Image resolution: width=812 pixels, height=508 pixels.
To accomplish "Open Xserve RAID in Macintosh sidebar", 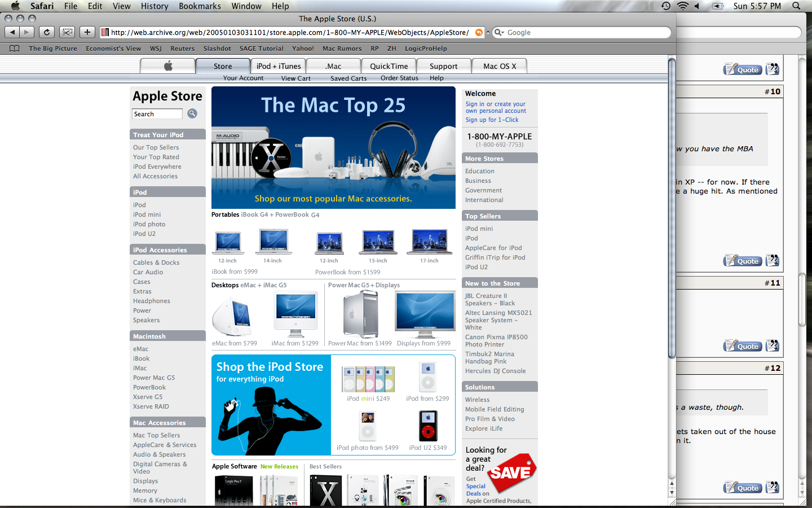I will 151,406.
